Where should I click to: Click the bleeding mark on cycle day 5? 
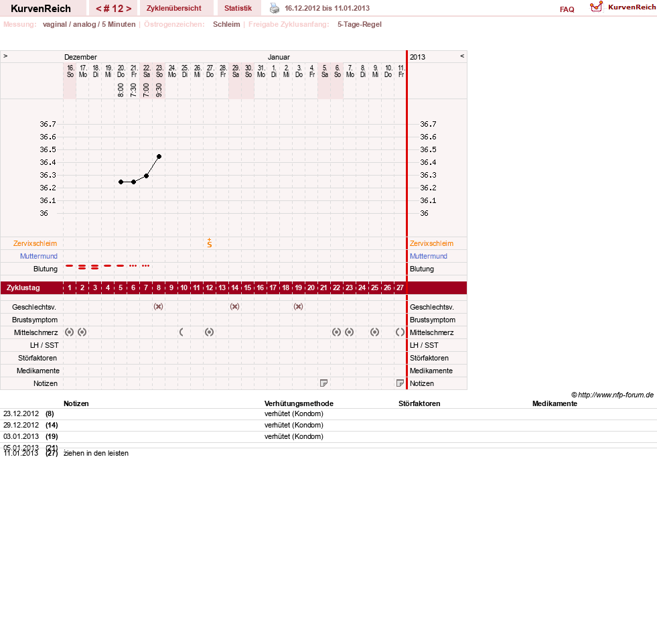(121, 266)
